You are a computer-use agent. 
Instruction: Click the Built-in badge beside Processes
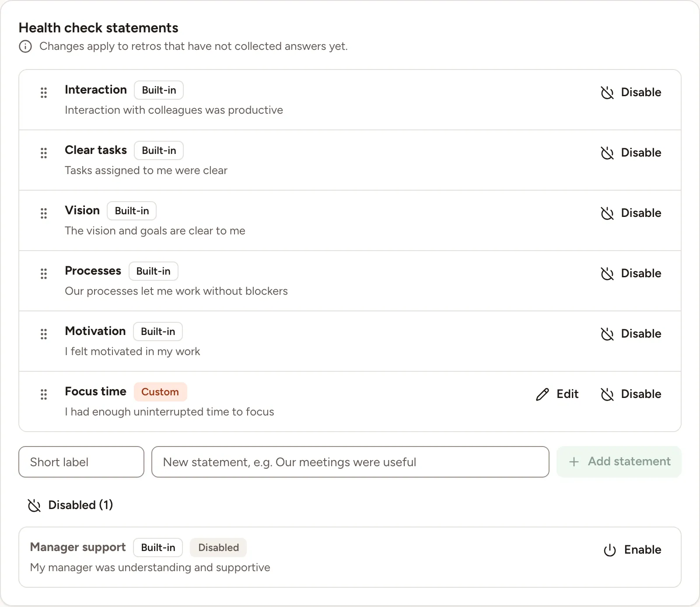pyautogui.click(x=154, y=271)
